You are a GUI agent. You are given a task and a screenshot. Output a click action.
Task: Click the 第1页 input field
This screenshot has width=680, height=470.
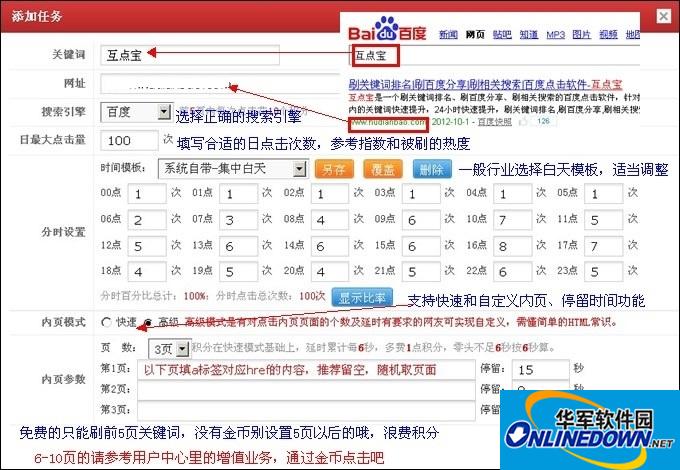coord(306,369)
